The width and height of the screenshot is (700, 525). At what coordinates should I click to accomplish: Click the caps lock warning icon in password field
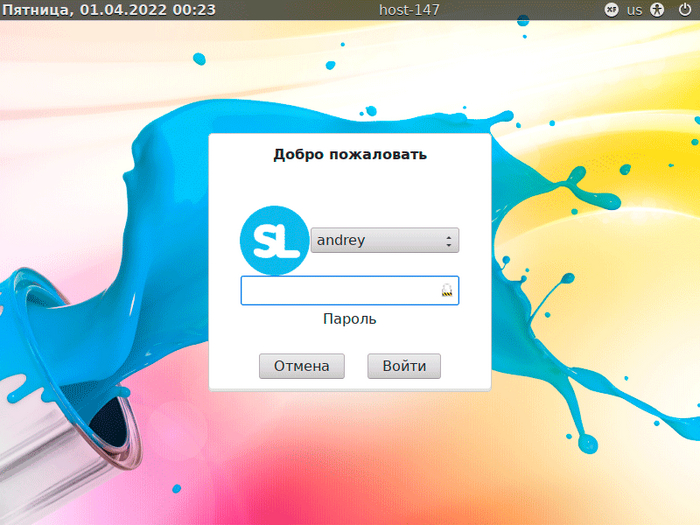447,290
